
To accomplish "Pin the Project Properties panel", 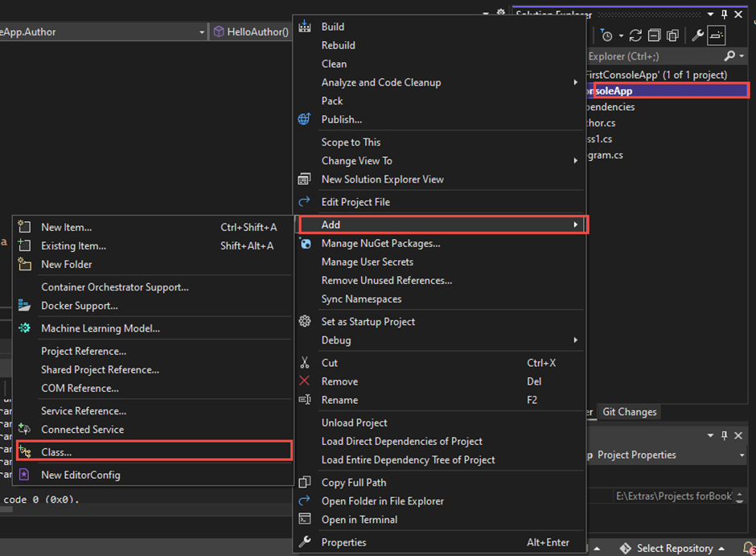I will click(725, 435).
